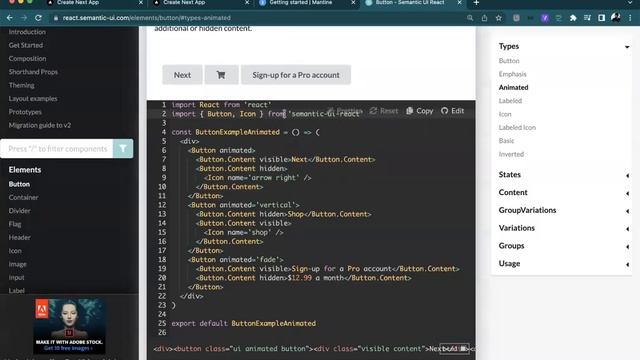The image size is (640, 360).
Task: Open the tab search chevron at top right
Action: pos(630,3)
